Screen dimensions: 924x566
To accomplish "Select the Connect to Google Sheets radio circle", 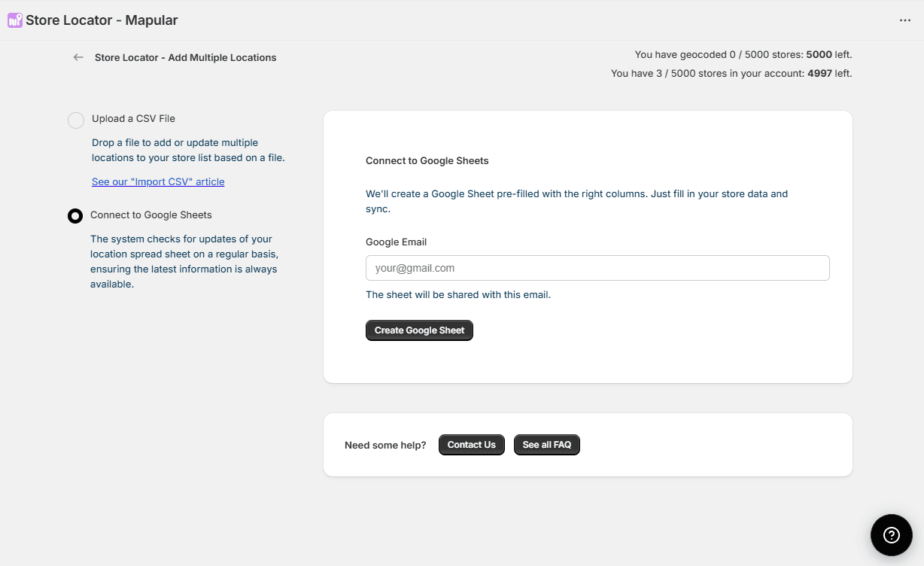I will point(75,216).
